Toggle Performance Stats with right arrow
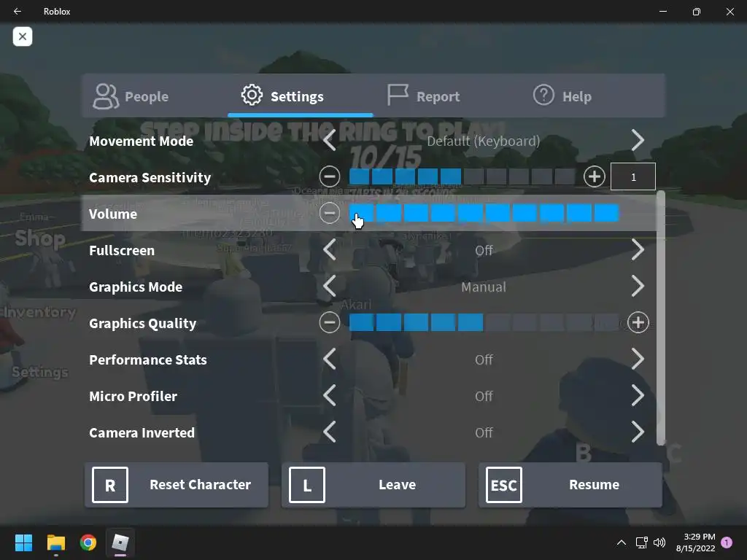747x560 pixels. click(638, 359)
